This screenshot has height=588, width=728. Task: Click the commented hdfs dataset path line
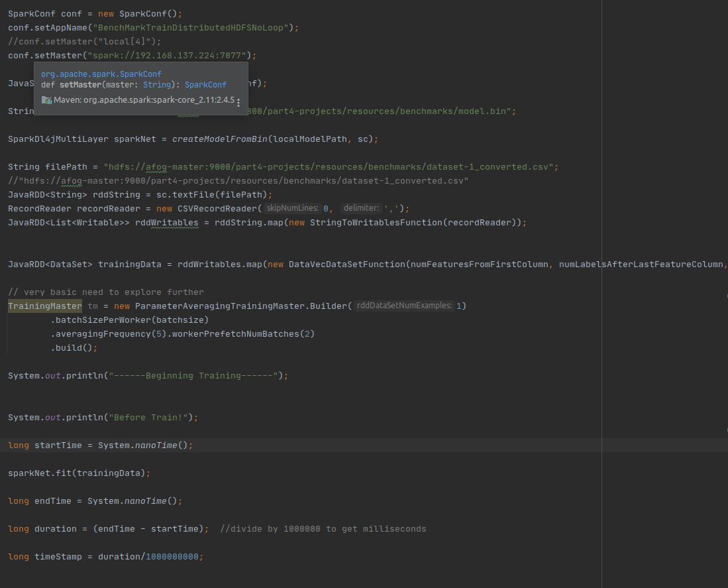click(x=238, y=181)
